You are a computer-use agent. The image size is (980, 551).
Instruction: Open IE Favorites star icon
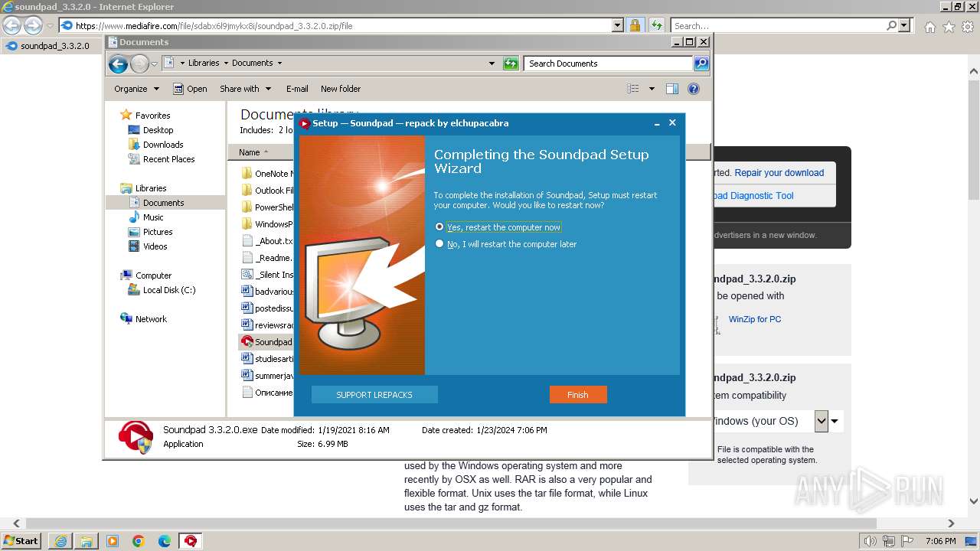pos(949,27)
